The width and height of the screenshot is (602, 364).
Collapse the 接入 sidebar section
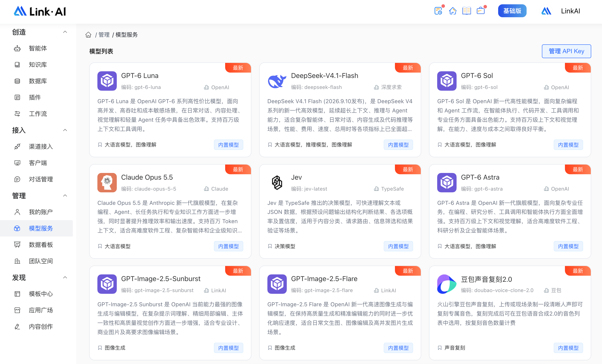(x=65, y=130)
